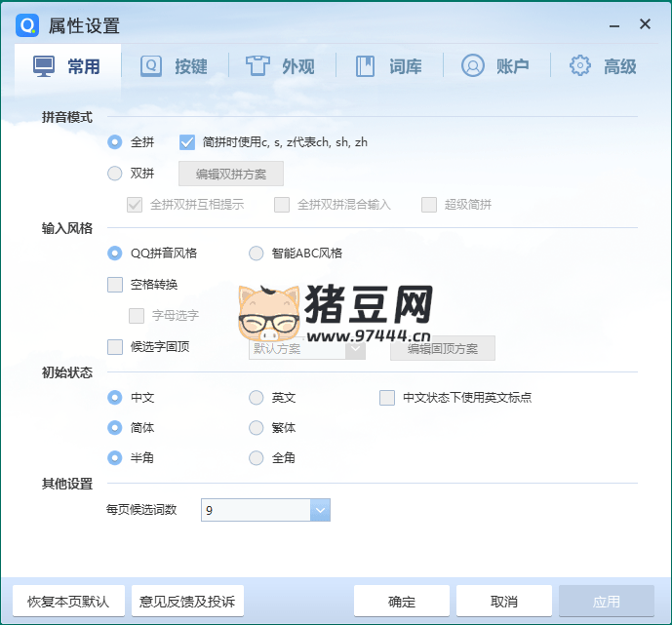672x625 pixels.
Task: Click 编辑双拼方案 button
Action: pyautogui.click(x=231, y=174)
